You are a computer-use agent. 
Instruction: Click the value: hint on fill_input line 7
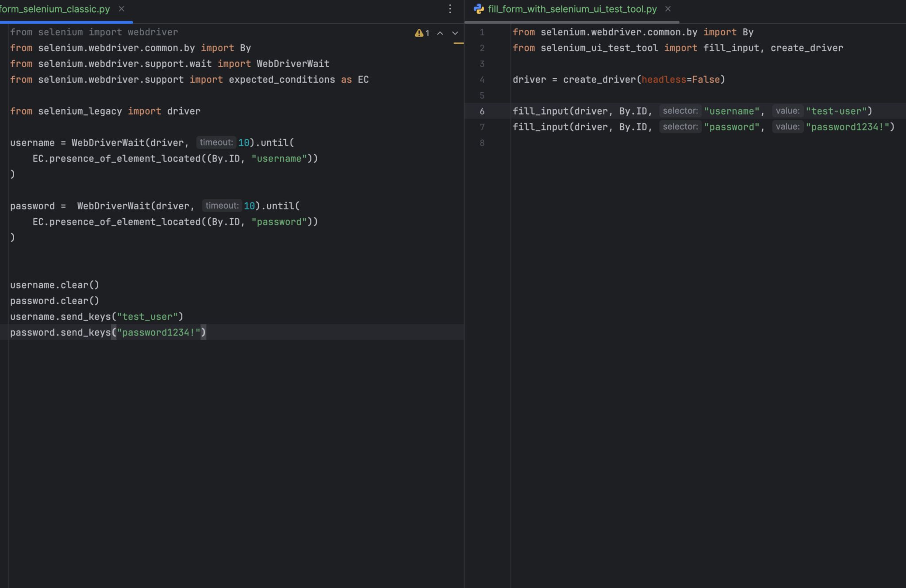[788, 126]
